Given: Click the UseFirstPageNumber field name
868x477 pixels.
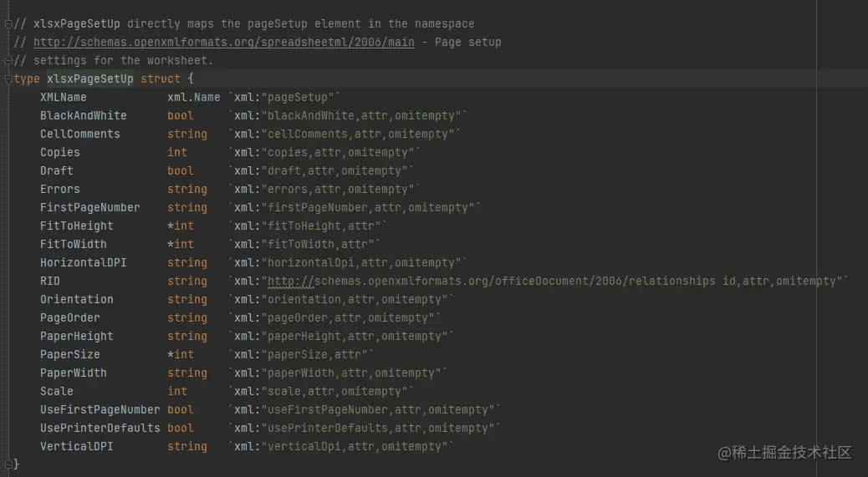Looking at the screenshot, I should tap(100, 409).
